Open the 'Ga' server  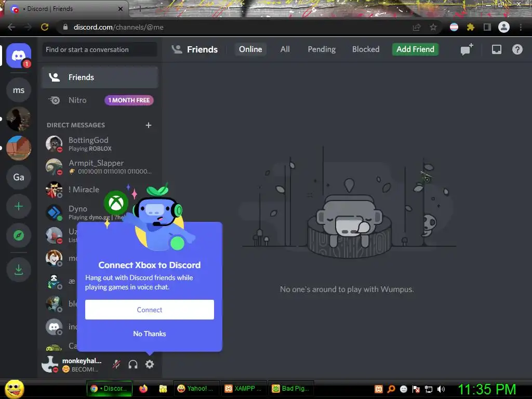pyautogui.click(x=19, y=177)
